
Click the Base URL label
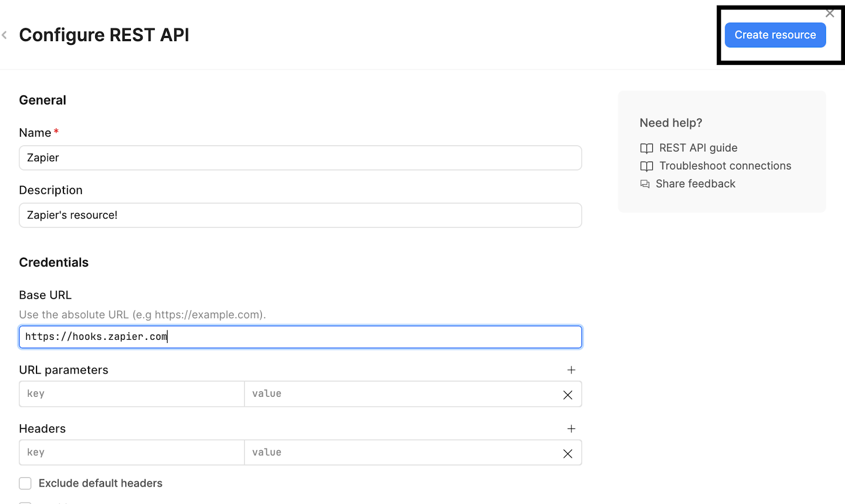[45, 295]
